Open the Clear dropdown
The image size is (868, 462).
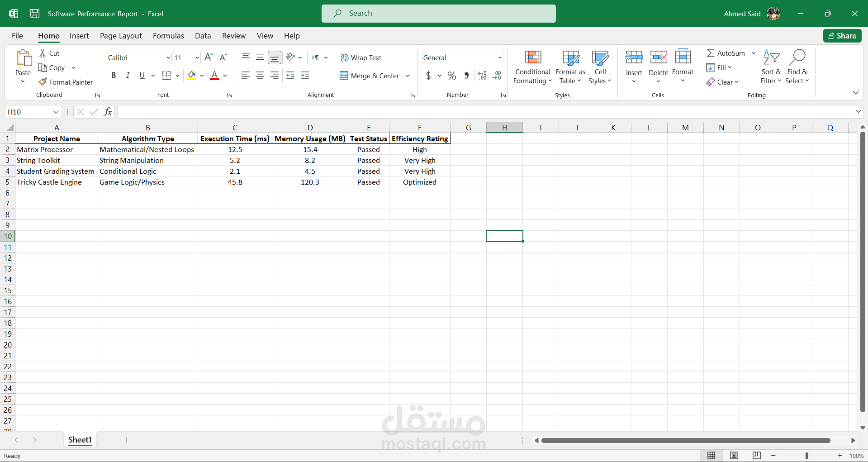tap(722, 82)
